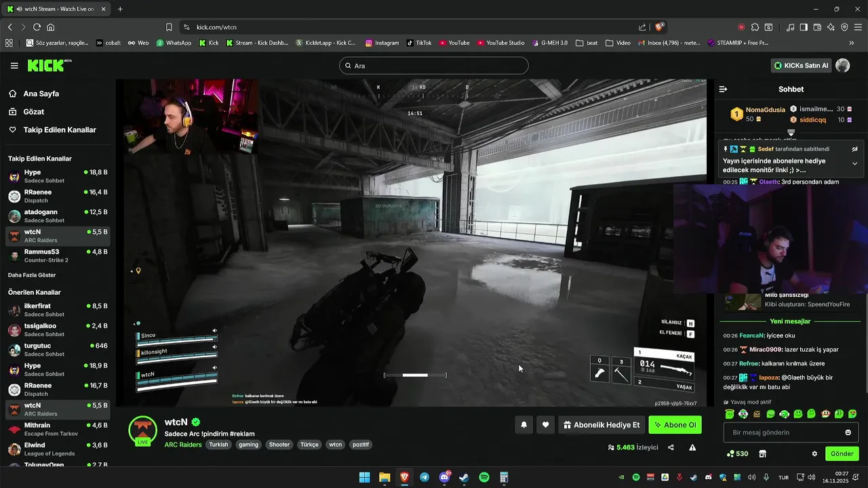The image size is (868, 488).
Task: Open chat settings gear
Action: (x=814, y=453)
